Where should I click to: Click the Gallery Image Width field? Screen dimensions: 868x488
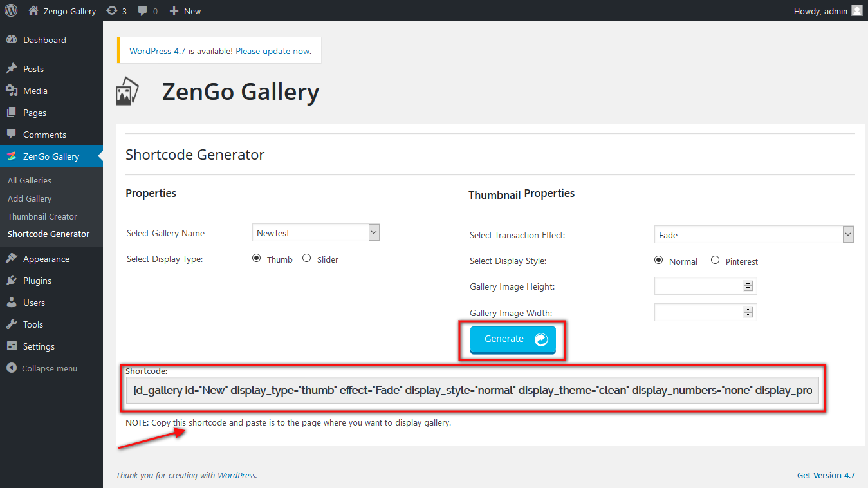705,312
